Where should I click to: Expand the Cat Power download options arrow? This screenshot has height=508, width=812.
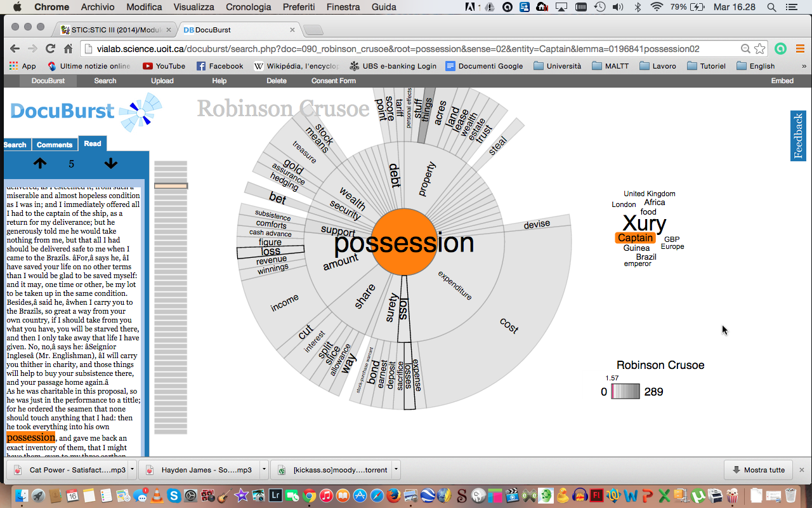pos(132,470)
